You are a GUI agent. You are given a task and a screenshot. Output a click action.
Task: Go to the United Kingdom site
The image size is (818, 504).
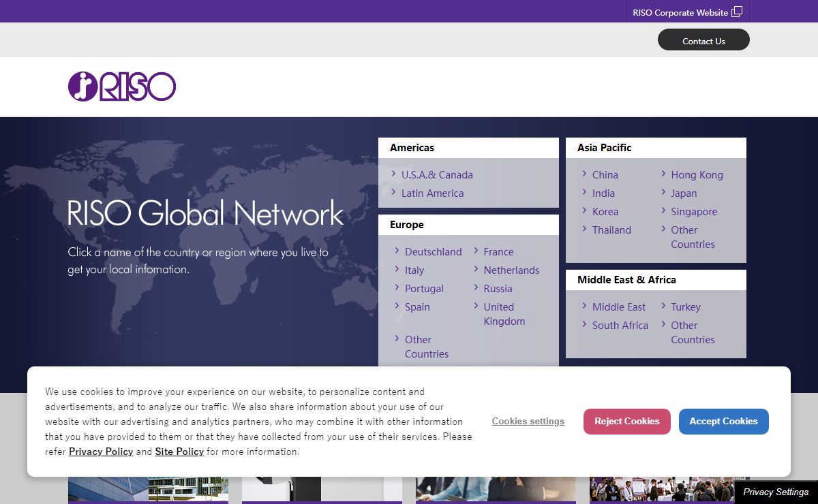tap(504, 314)
